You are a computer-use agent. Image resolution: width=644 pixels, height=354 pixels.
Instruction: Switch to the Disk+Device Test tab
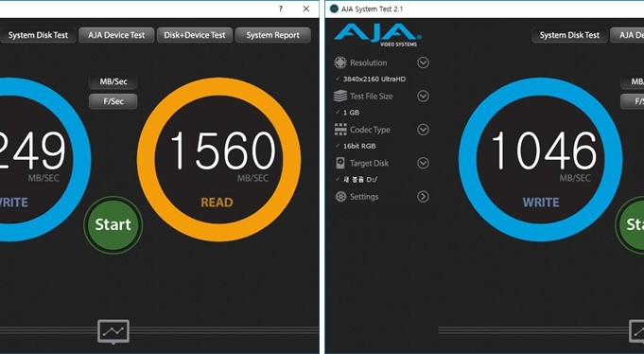(x=195, y=35)
